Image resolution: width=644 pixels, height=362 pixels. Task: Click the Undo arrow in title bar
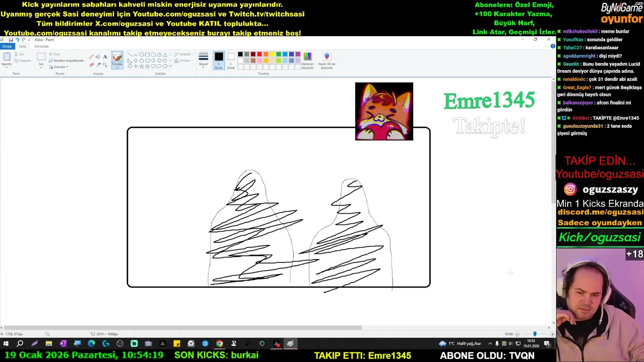(17, 40)
